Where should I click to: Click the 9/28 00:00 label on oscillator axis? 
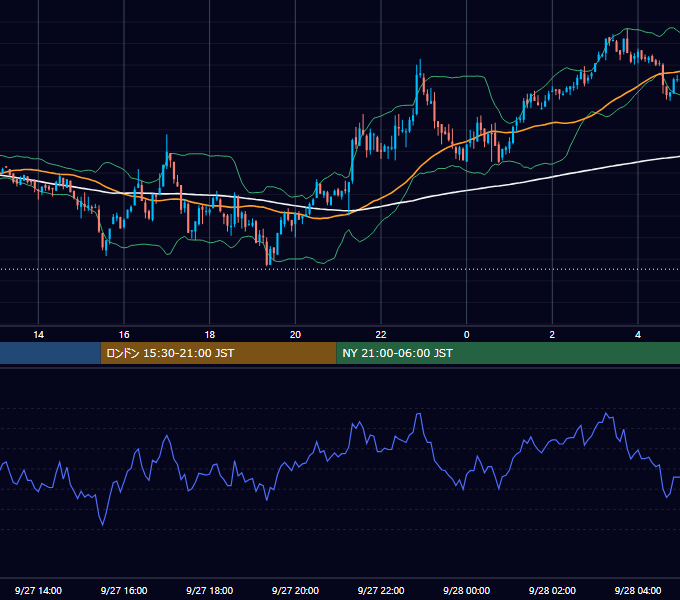pos(467,590)
